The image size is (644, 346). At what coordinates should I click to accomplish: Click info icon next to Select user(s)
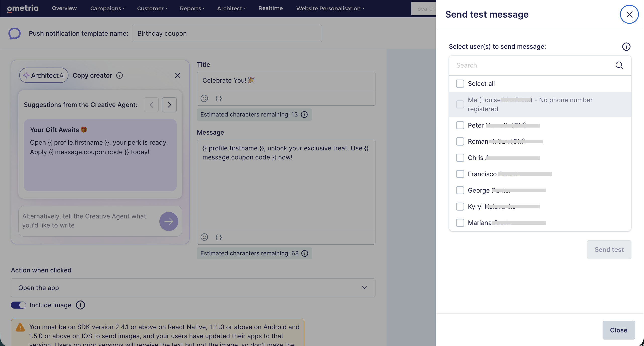pyautogui.click(x=626, y=47)
